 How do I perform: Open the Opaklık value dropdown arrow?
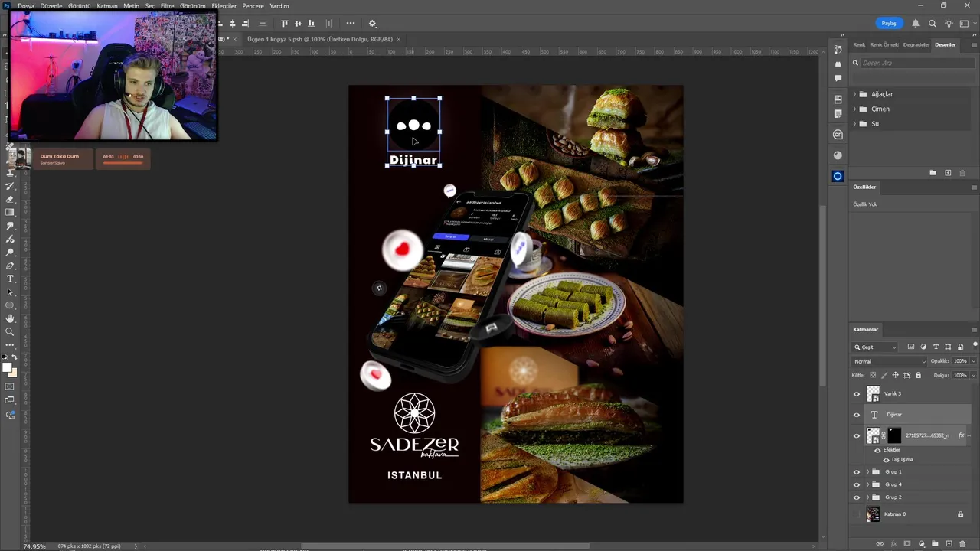point(973,361)
